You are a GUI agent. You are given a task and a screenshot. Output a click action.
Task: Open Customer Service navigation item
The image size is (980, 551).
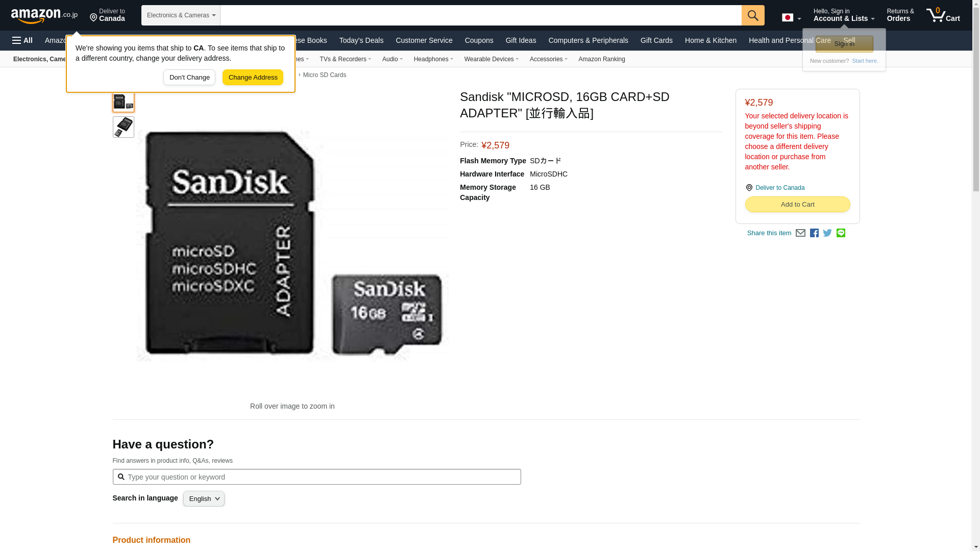pyautogui.click(x=424, y=40)
